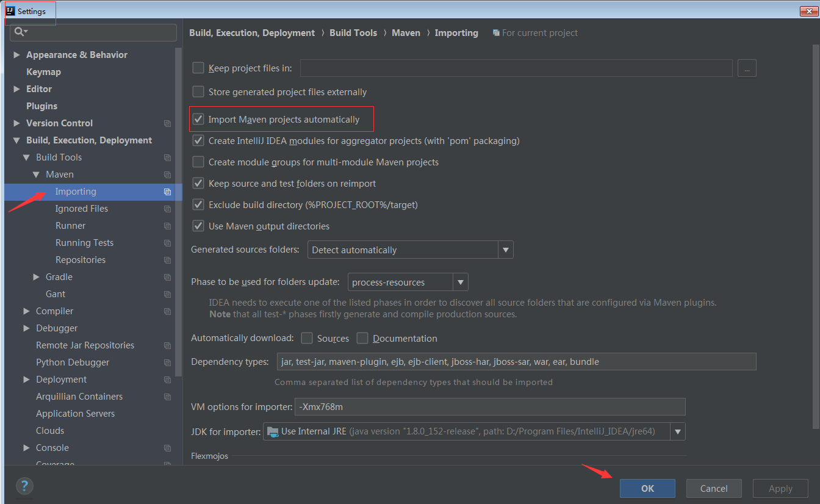The image size is (820, 504).
Task: Click project-level icon beside Version Control
Action: (167, 123)
